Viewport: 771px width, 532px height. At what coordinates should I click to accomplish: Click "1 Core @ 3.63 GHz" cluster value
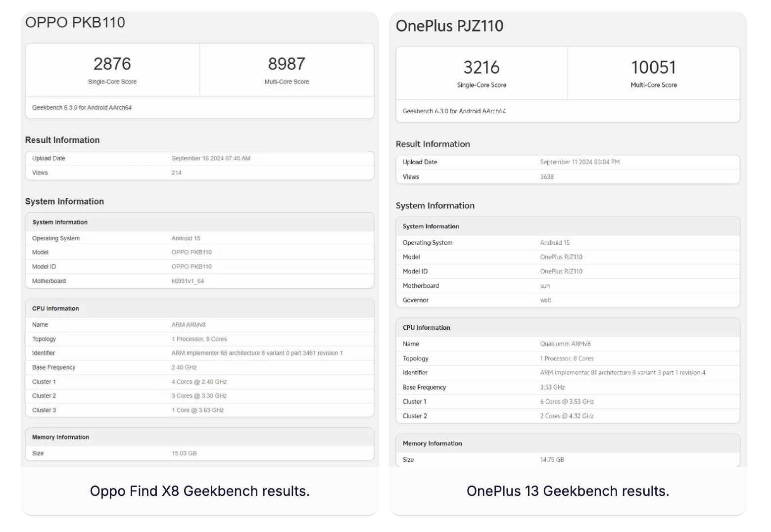[x=197, y=410]
